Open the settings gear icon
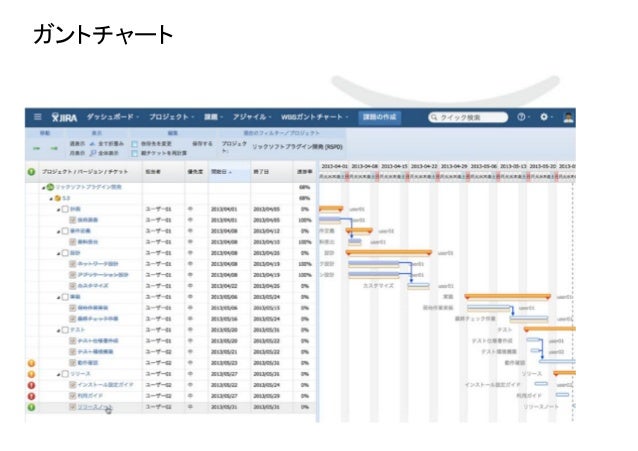Viewport: 638px width, 451px height. pyautogui.click(x=544, y=117)
